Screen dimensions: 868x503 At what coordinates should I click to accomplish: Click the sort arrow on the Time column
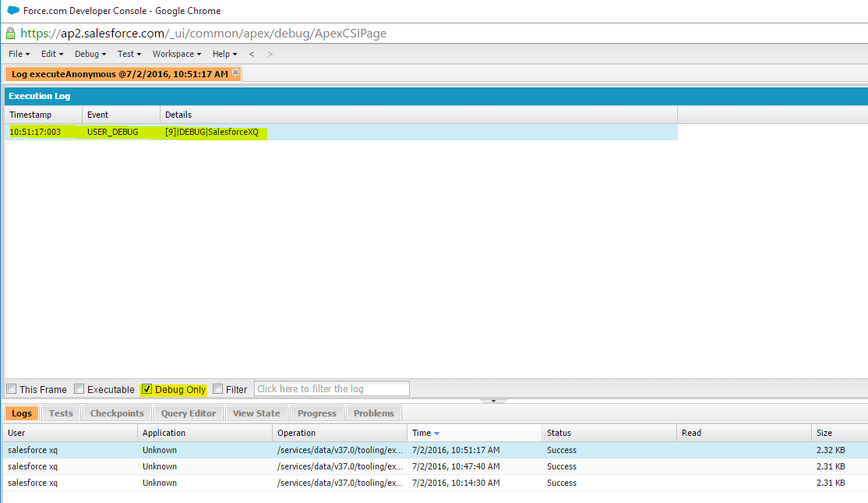pos(436,432)
